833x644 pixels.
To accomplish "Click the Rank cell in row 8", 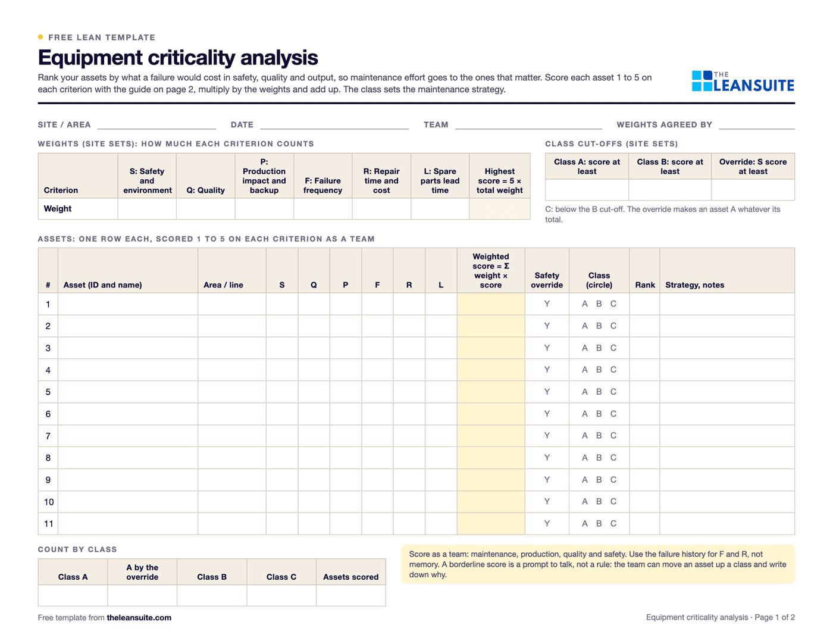I will 644,458.
